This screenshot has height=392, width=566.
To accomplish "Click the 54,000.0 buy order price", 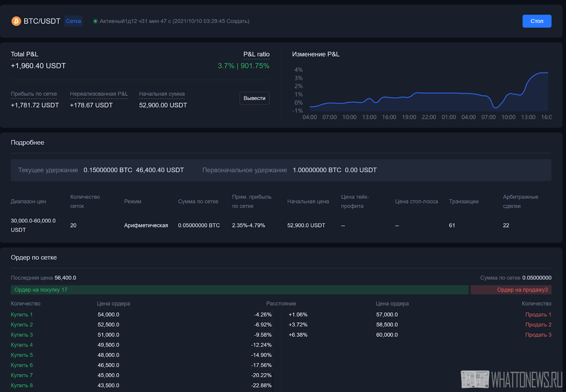I will pyautogui.click(x=108, y=315).
